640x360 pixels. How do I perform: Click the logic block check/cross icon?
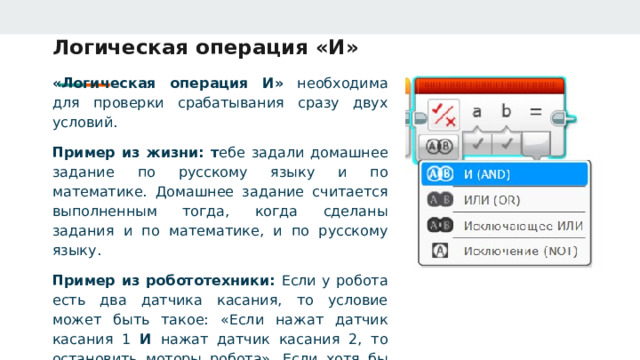pos(444,115)
